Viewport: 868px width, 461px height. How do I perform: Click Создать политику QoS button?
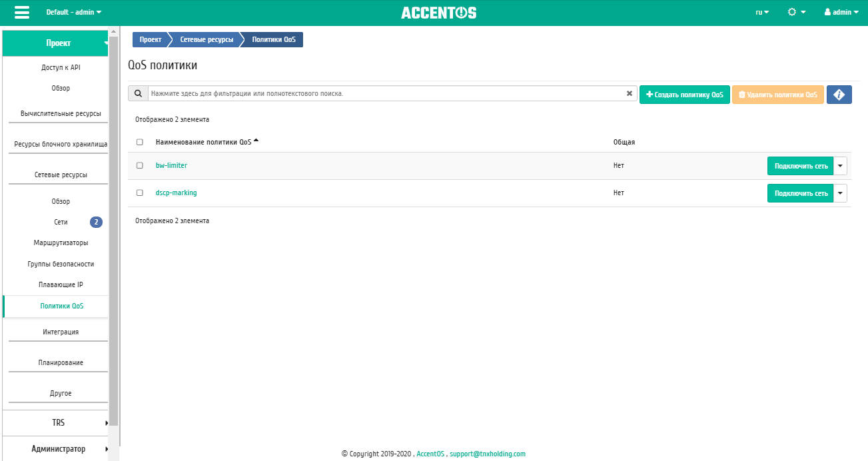tap(685, 95)
